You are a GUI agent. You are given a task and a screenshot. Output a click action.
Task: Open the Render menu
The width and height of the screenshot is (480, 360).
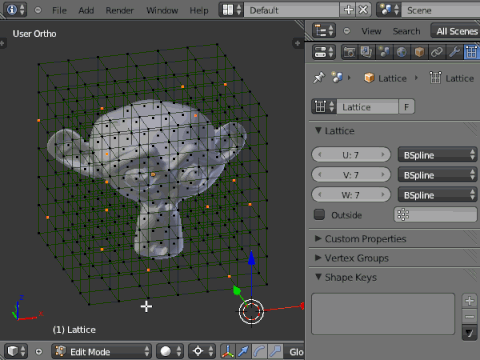(x=119, y=10)
